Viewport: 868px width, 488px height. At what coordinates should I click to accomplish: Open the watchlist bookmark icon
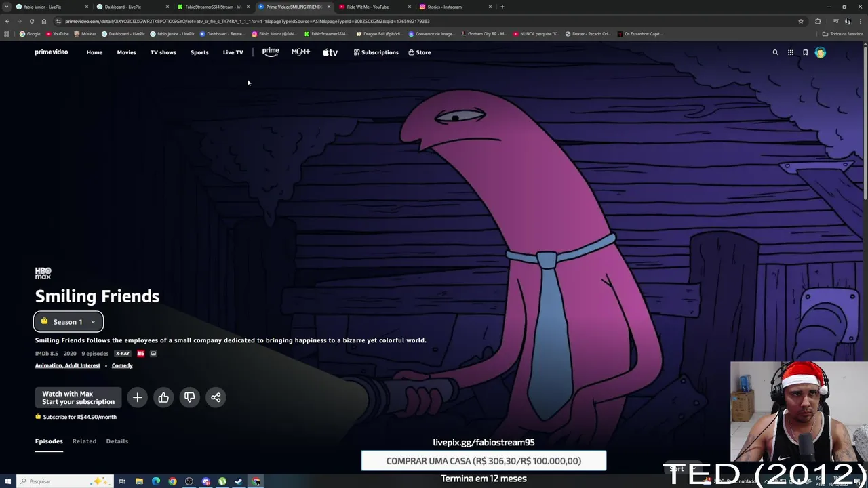pyautogui.click(x=805, y=52)
